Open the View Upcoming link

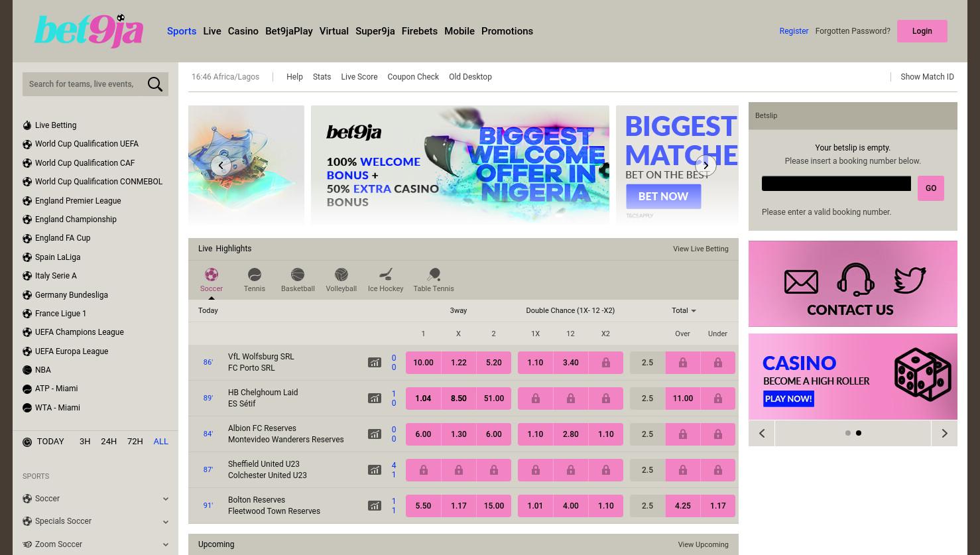click(x=703, y=545)
